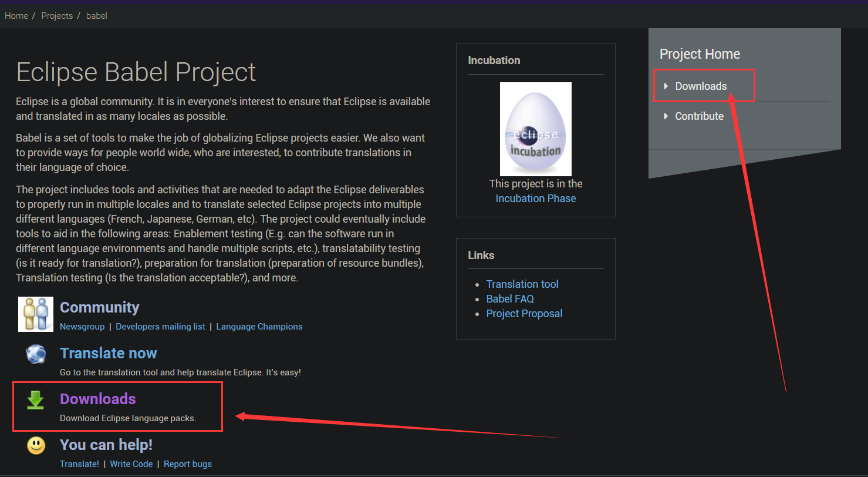Viewport: 868px width, 477px height.
Task: Open the You can help! heading
Action: 106,445
